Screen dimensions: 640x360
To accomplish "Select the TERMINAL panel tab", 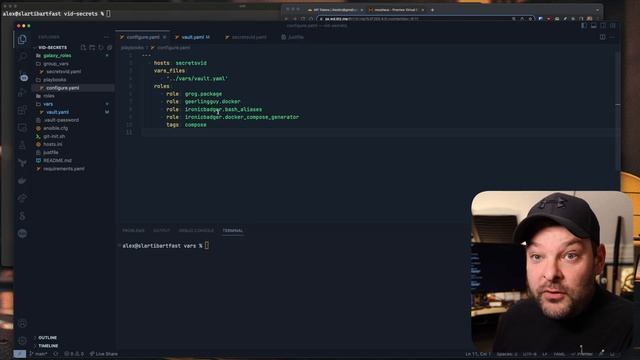I will point(233,231).
